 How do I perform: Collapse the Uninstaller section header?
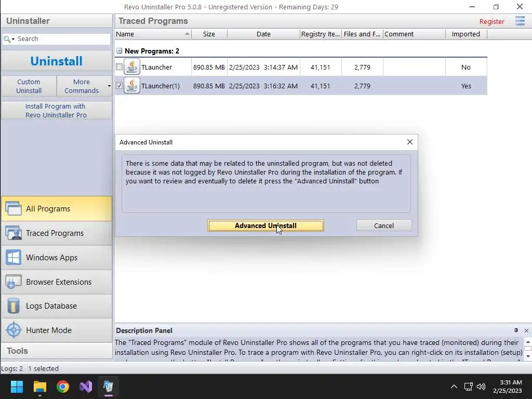point(56,21)
